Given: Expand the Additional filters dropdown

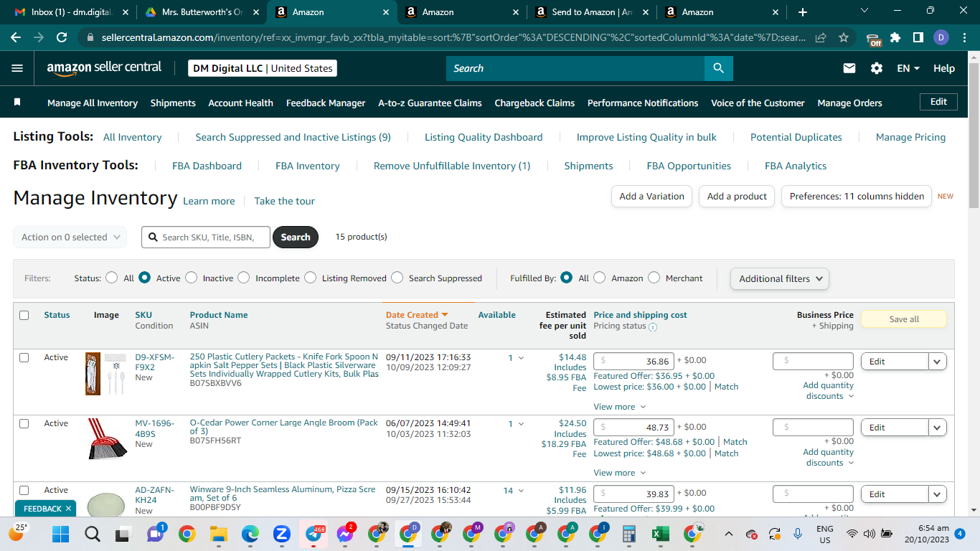Looking at the screenshot, I should (780, 278).
